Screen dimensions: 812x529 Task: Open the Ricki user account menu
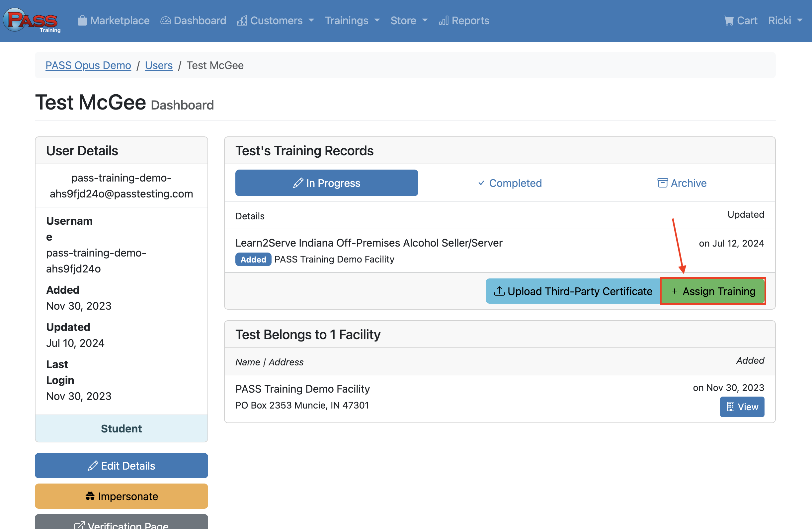(785, 21)
